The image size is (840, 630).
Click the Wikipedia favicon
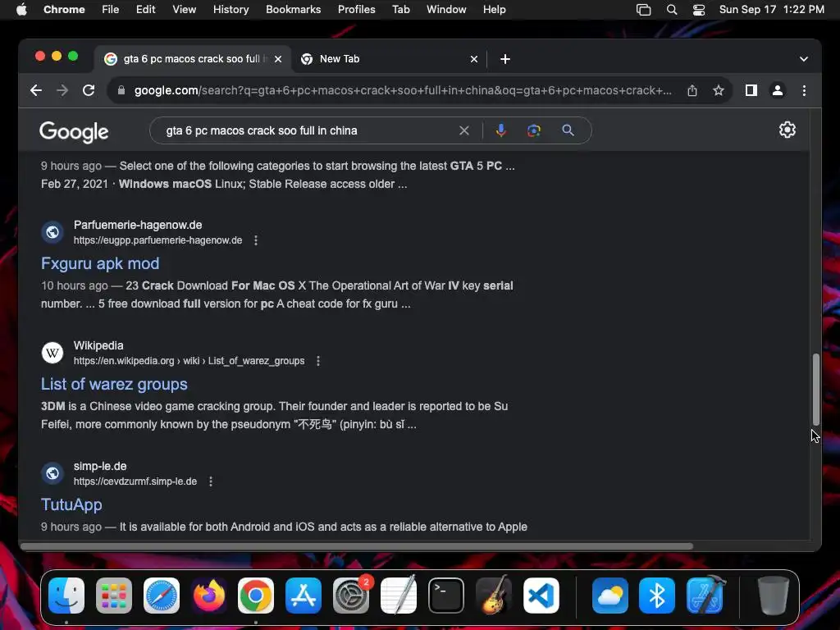pos(52,353)
